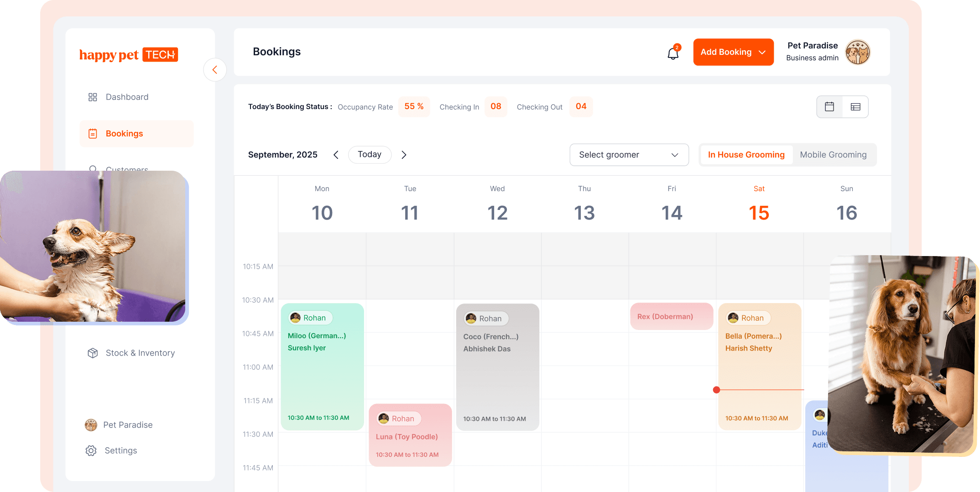
Task: Open Settings gear icon in sidebar
Action: tap(91, 450)
